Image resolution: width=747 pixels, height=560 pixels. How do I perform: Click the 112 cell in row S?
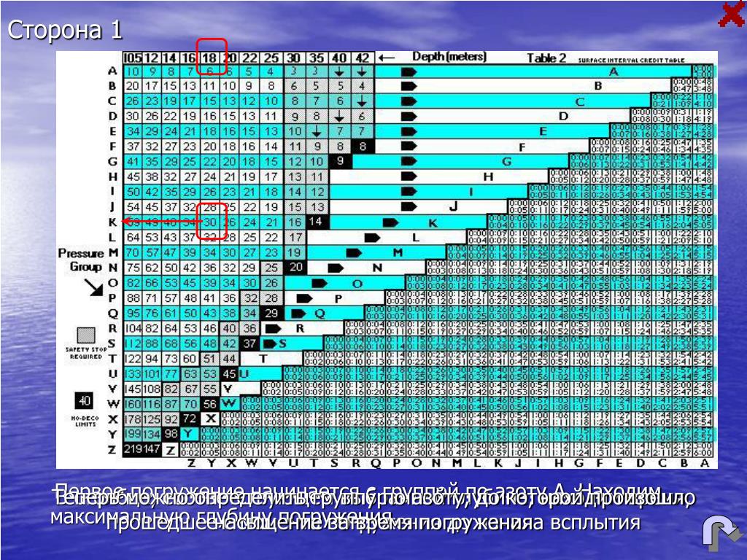tap(133, 343)
